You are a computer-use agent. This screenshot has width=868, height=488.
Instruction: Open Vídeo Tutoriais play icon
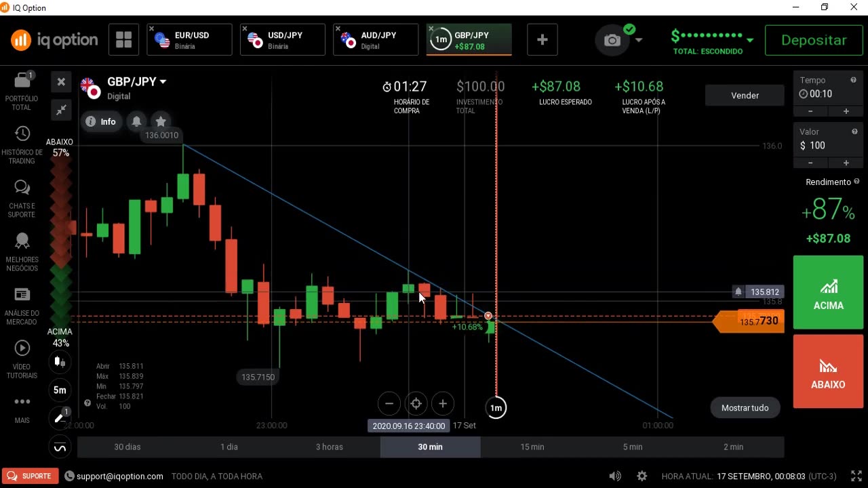[x=22, y=348]
